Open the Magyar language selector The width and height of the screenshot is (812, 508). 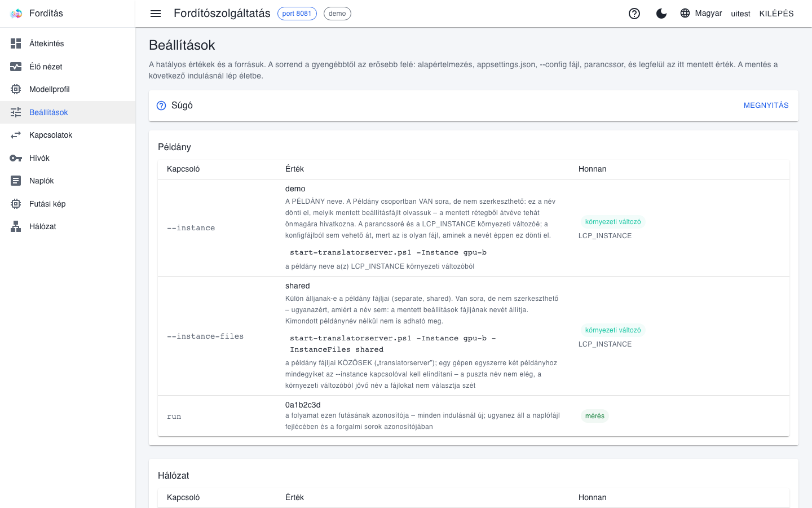(x=701, y=13)
